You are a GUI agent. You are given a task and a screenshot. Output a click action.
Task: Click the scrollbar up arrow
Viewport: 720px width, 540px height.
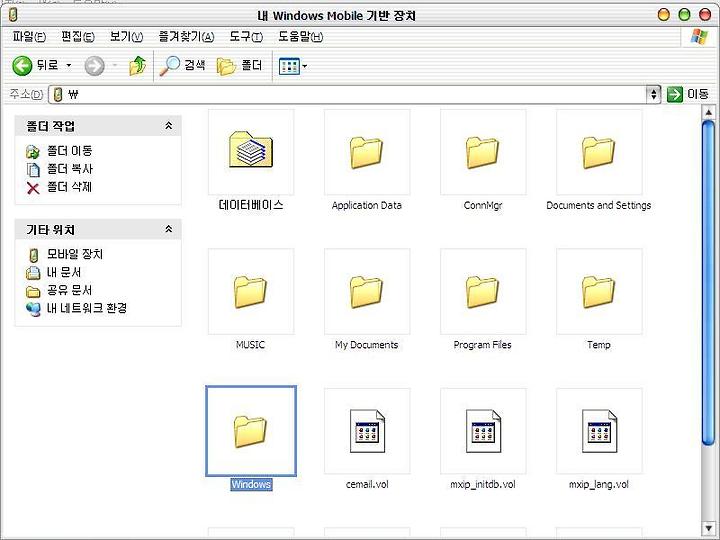coord(708,112)
